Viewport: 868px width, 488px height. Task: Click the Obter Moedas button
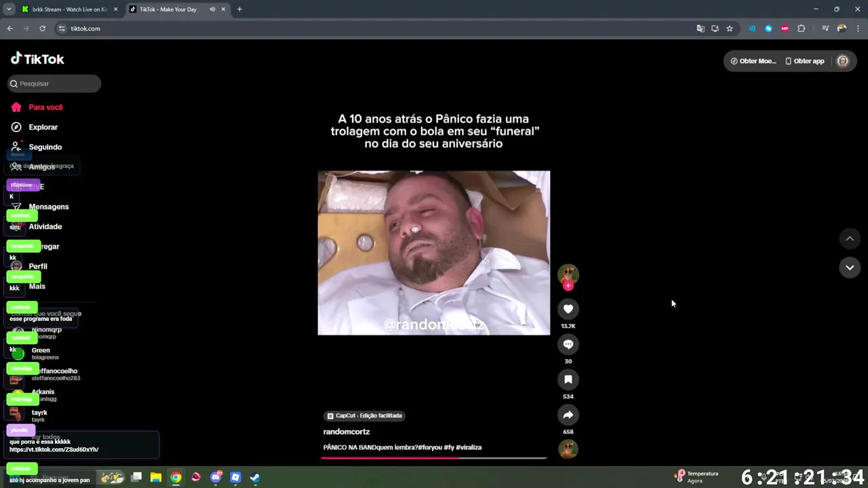click(x=753, y=61)
